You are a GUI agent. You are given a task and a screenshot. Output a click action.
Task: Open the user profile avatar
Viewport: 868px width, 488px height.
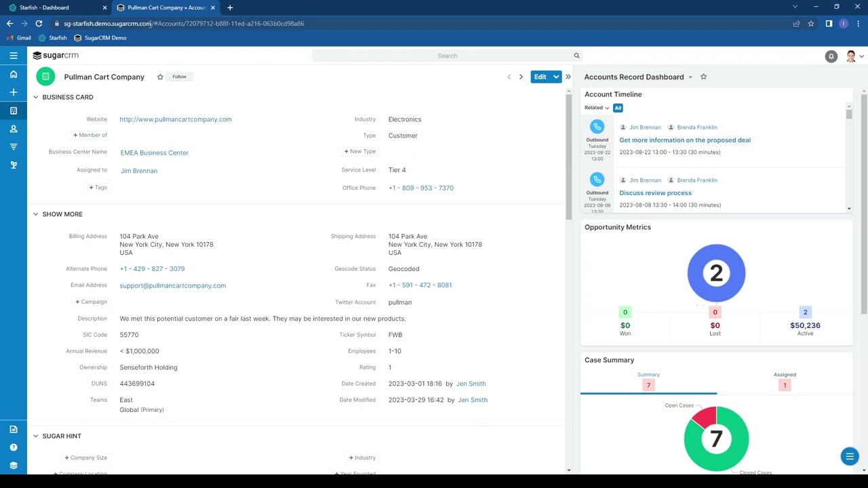pyautogui.click(x=851, y=56)
